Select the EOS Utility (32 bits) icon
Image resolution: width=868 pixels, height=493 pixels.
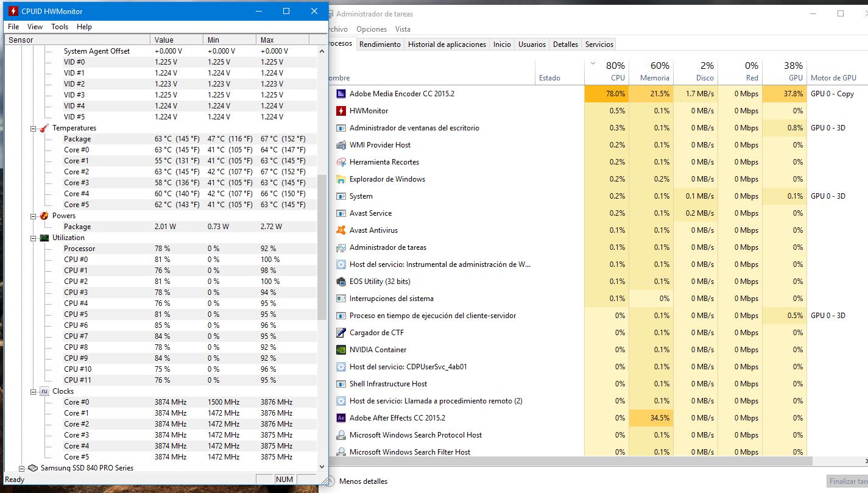(341, 282)
